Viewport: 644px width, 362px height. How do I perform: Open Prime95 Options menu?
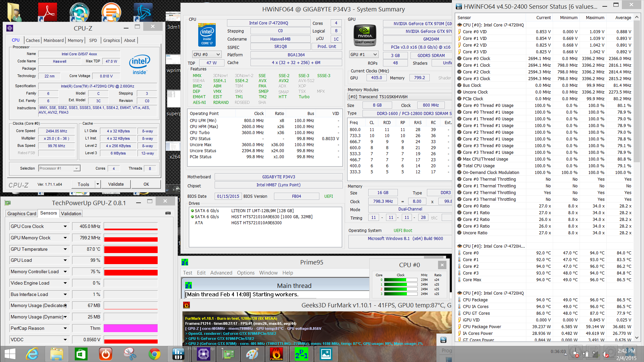(x=246, y=273)
